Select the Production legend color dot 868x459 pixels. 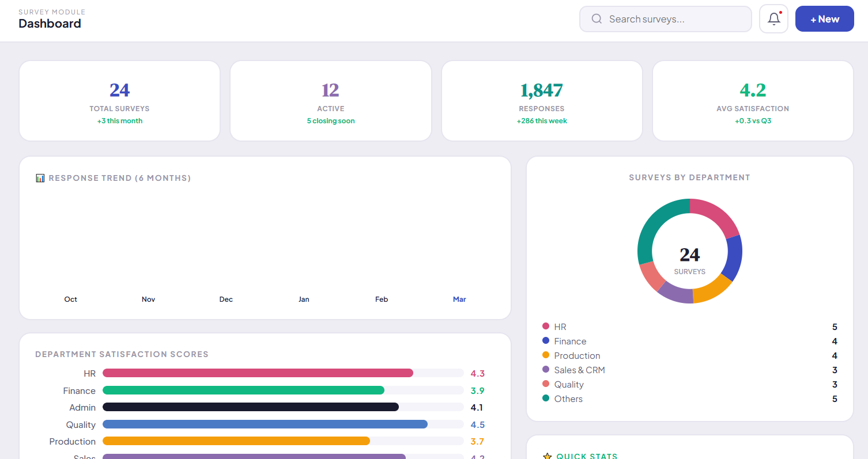coord(546,355)
